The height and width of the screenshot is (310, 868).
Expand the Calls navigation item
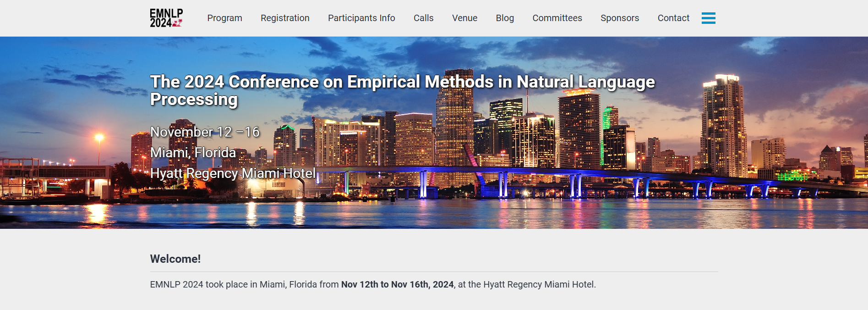[423, 18]
